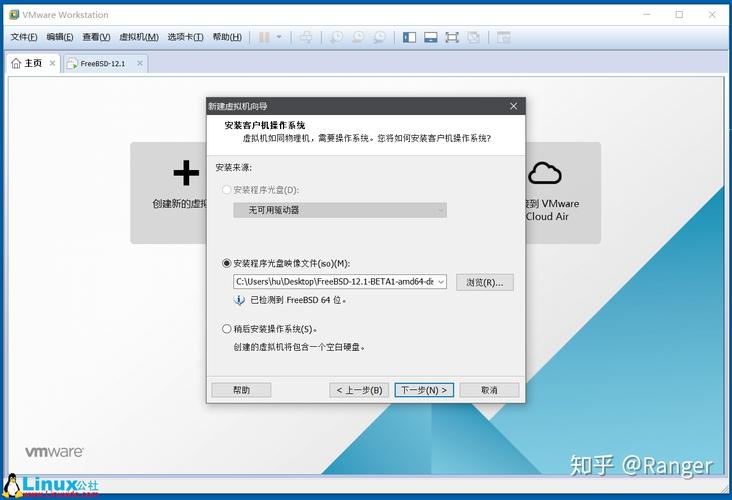Click the suspend (pause) toolbar icon

click(x=264, y=37)
